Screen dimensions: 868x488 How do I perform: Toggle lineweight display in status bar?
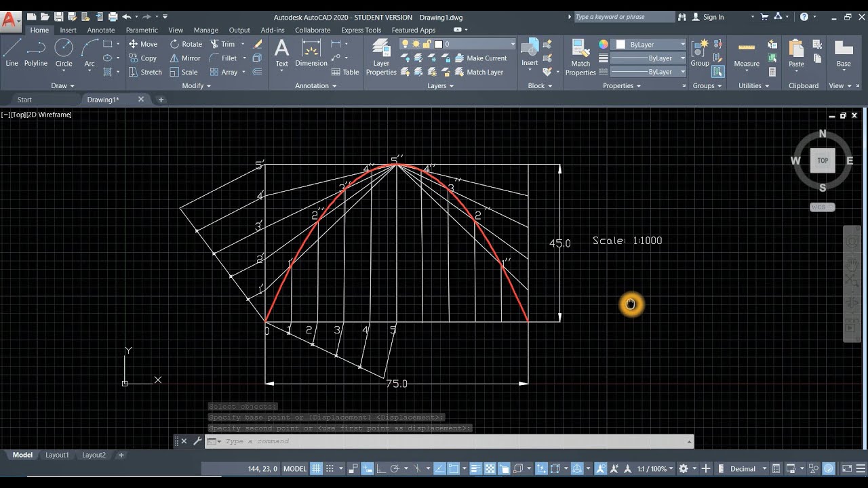pos(475,468)
